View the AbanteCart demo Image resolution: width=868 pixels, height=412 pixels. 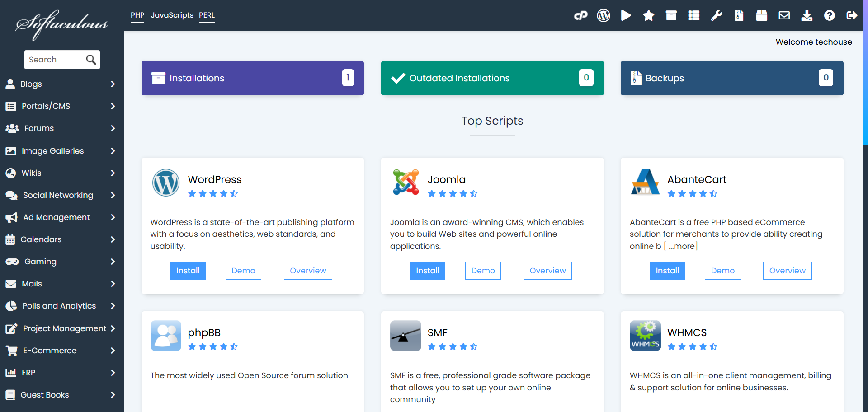pyautogui.click(x=723, y=271)
